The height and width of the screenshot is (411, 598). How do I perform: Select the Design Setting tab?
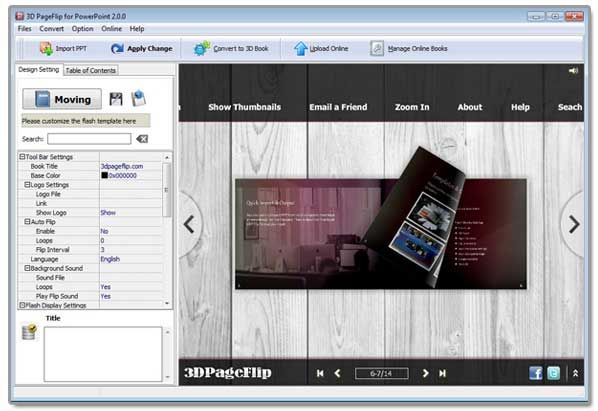39,69
